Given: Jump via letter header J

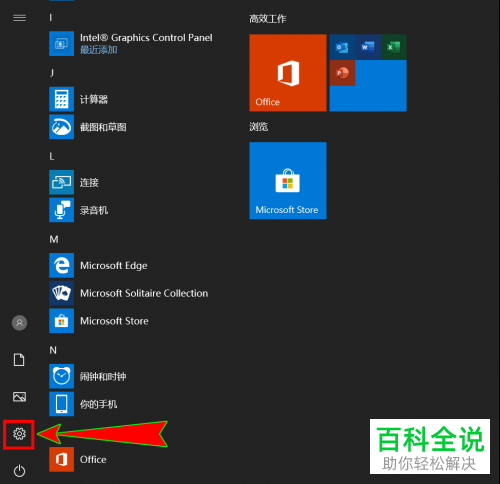Looking at the screenshot, I should (x=52, y=73).
